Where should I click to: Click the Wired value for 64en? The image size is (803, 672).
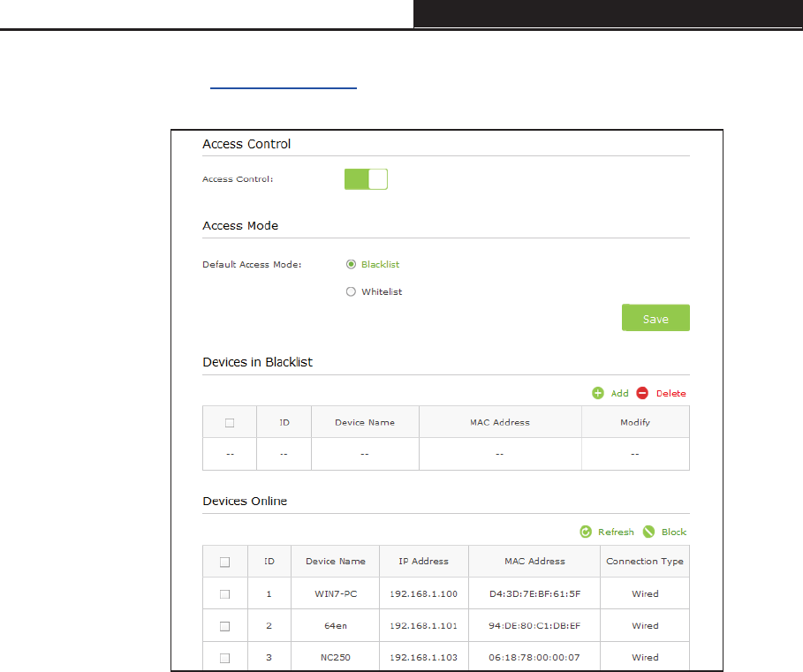click(x=645, y=625)
